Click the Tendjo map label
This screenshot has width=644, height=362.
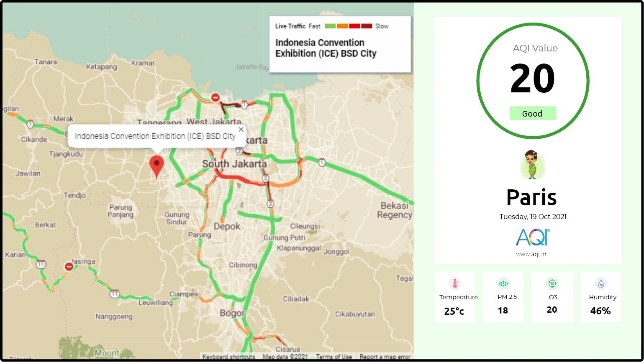click(x=75, y=195)
